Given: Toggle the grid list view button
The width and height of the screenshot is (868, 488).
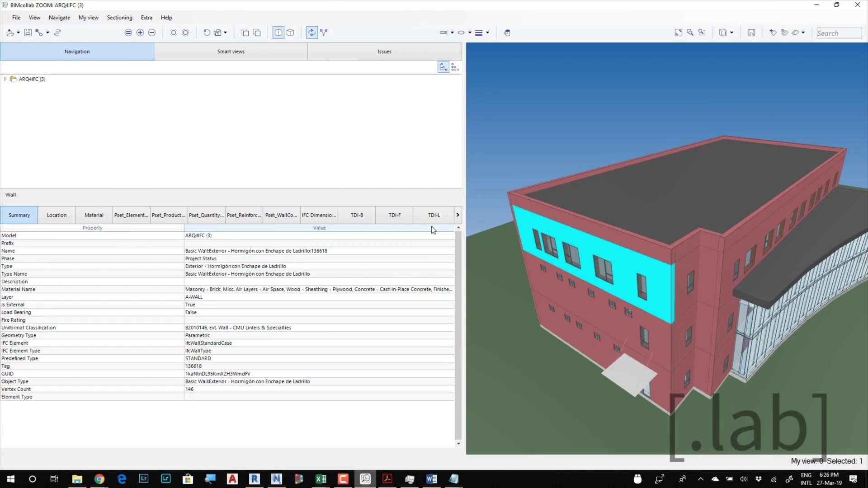Looking at the screenshot, I should (x=455, y=67).
